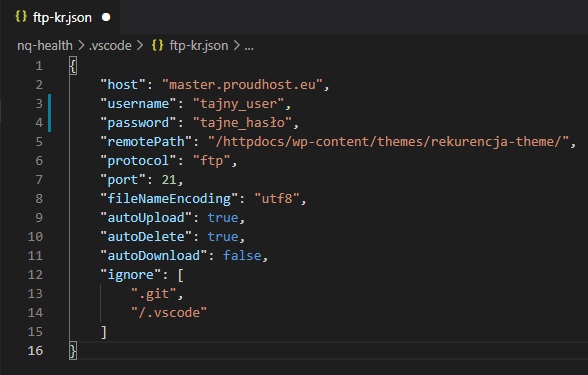The height and width of the screenshot is (375, 588).
Task: Click the closing square bracket on line 15
Action: point(104,332)
